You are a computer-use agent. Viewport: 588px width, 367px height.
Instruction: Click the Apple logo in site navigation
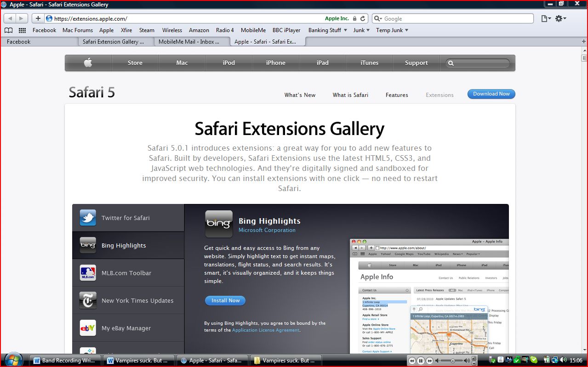coord(88,63)
